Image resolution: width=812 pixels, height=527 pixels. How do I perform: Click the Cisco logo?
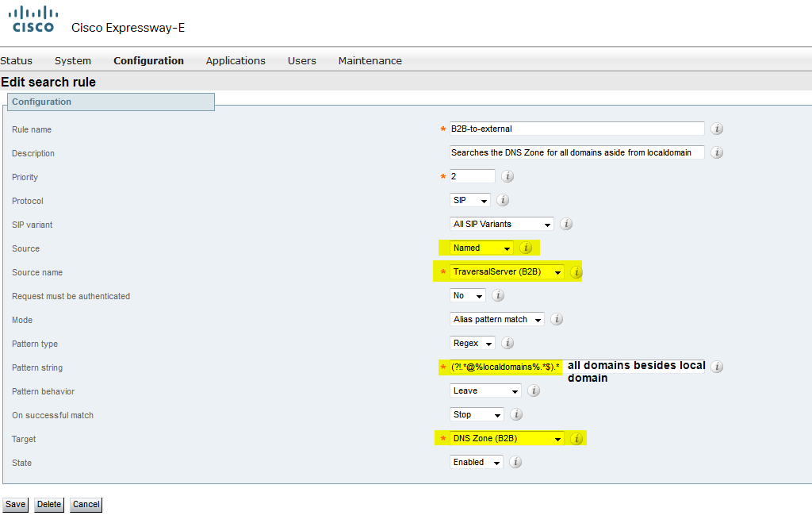coord(33,19)
